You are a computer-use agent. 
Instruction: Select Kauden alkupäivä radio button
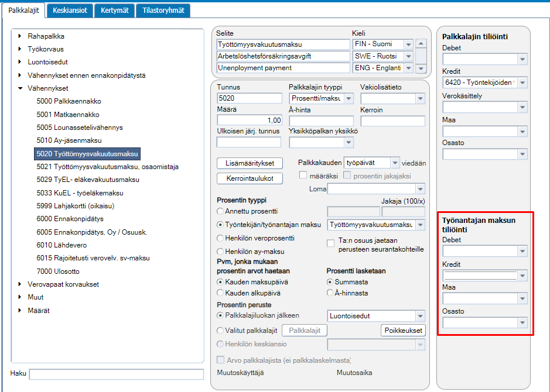tap(220, 293)
